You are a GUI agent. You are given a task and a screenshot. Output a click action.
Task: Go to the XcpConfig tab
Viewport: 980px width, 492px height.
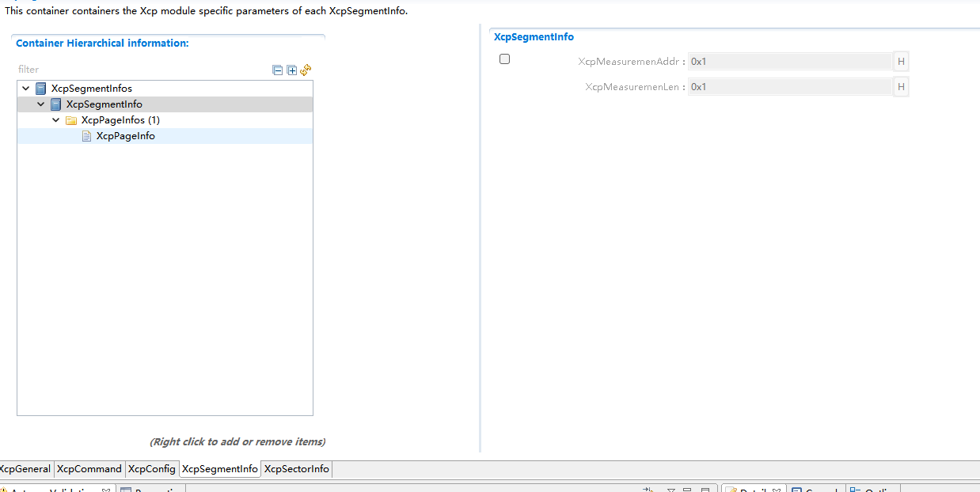(x=152, y=469)
